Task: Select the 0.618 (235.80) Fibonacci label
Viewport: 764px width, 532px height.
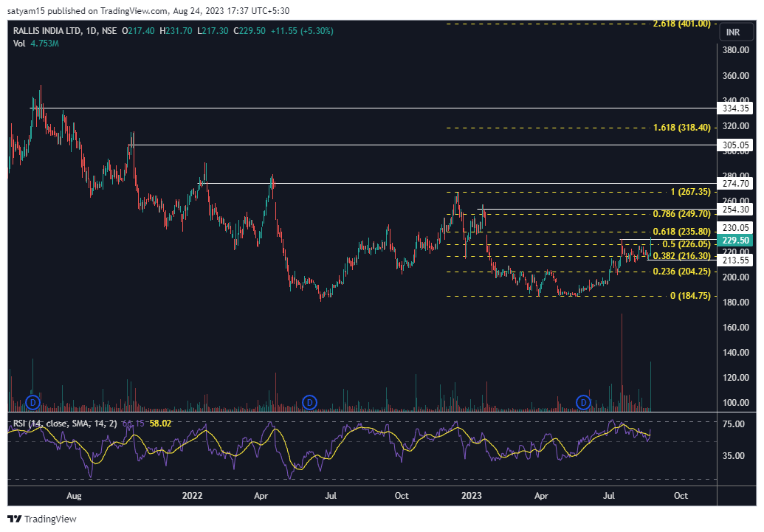Action: point(681,232)
